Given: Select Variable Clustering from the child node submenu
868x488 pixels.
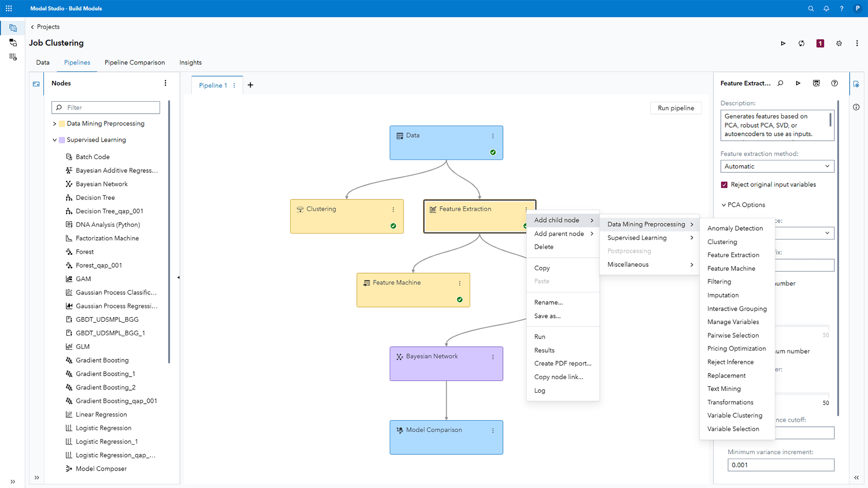Looking at the screenshot, I should 734,415.
